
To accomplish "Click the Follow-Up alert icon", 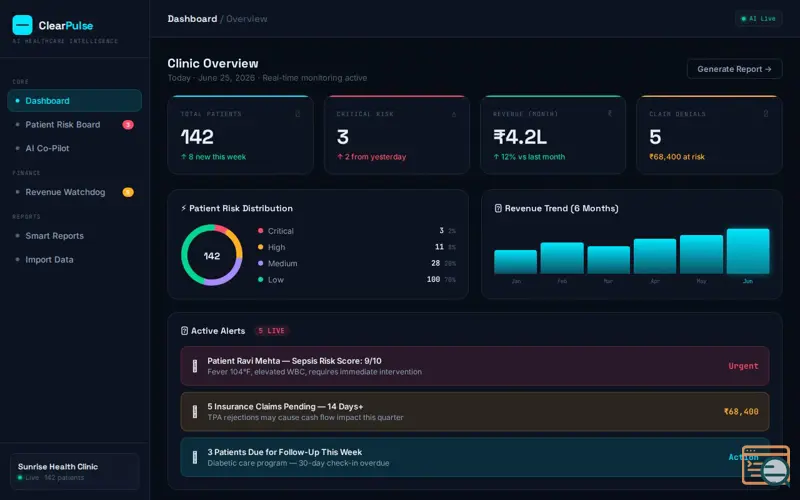I will (x=194, y=457).
